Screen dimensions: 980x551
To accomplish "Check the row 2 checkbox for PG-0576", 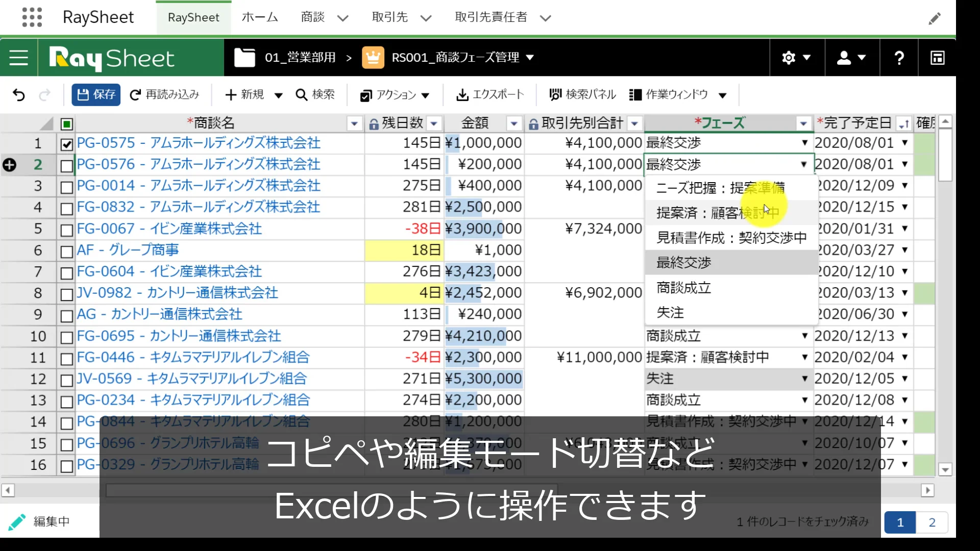I will pos(66,166).
